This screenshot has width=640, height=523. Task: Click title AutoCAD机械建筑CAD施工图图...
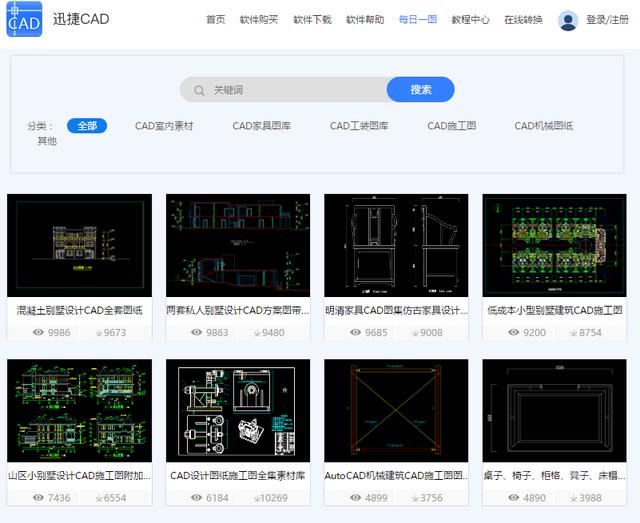[x=396, y=476]
